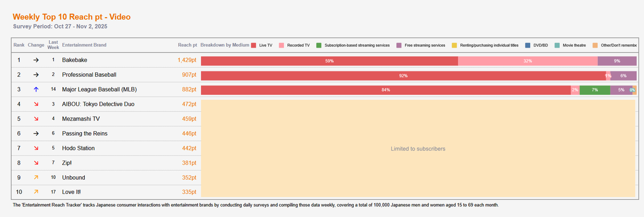The image size is (644, 217).
Task: Click Professional Baseball's 6% free streaming segment
Action: 624,76
